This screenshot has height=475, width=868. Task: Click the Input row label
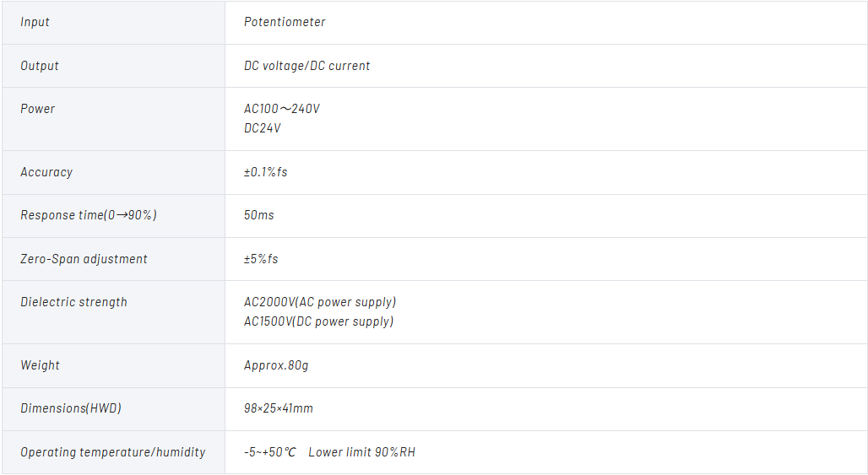point(35,22)
